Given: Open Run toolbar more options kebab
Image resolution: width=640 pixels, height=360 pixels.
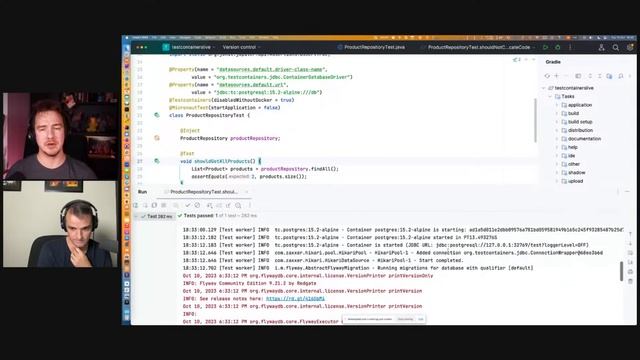Looking at the screenshot, I should (249, 205).
